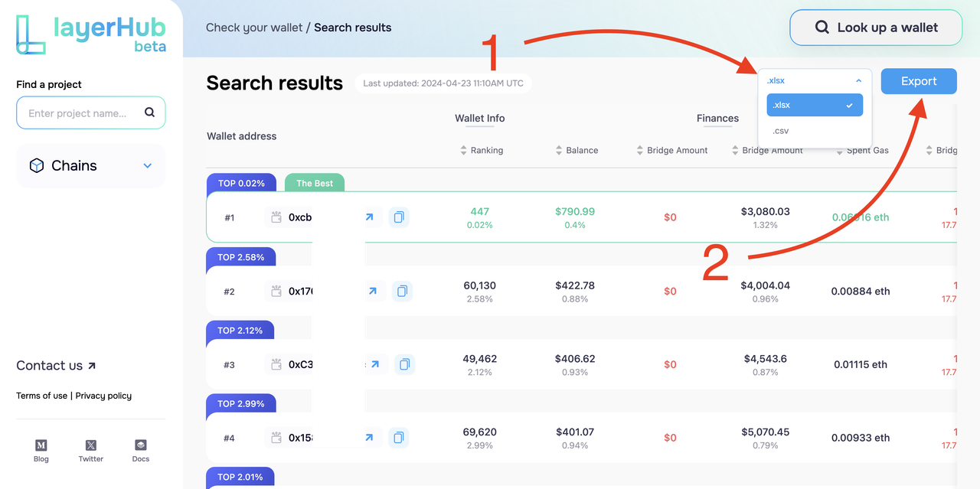Open the Medium Blog icon

41,445
